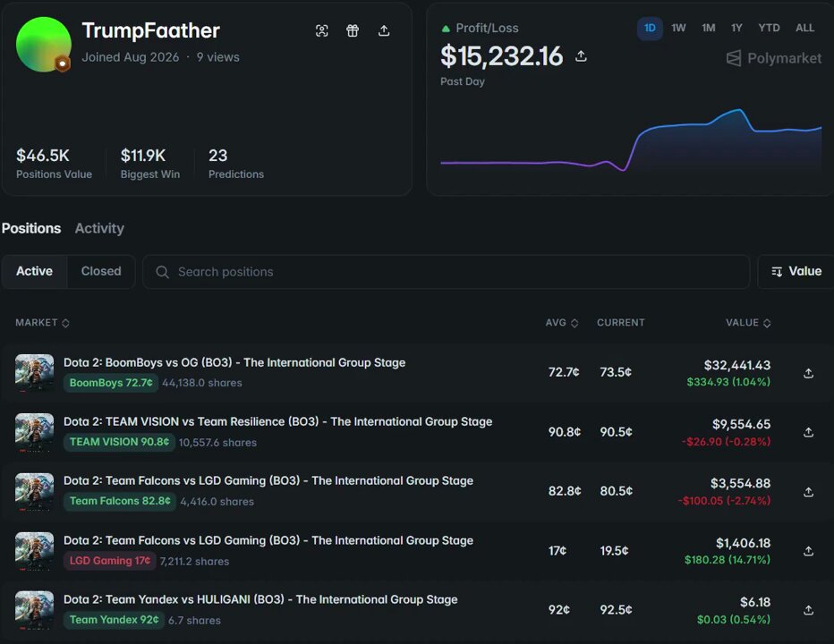Open Team Yandex vs HULIGANI market
Screen dimensions: 834x644
pyautogui.click(x=260, y=599)
